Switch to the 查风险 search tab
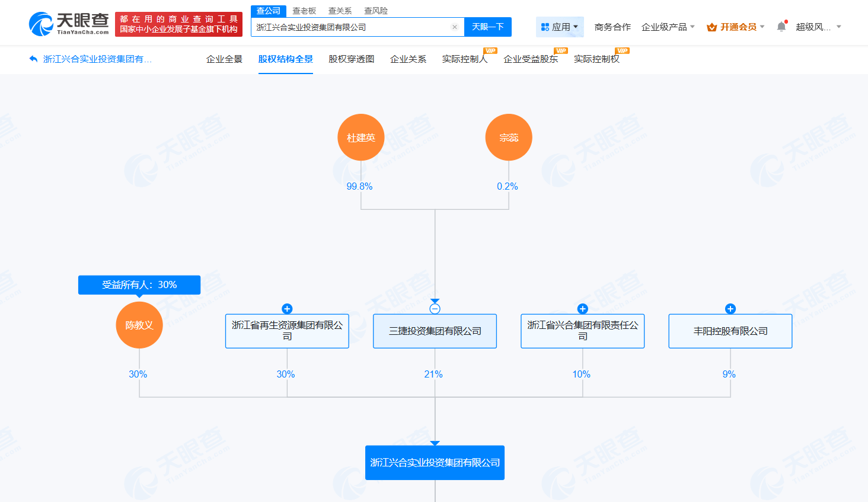Viewport: 868px width, 502px height. coord(376,11)
